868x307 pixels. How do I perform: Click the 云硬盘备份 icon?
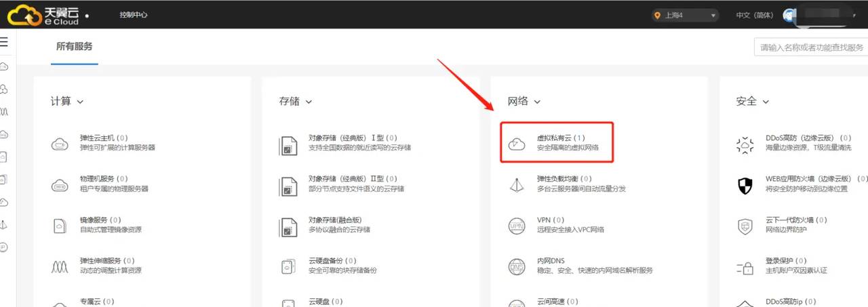click(288, 266)
